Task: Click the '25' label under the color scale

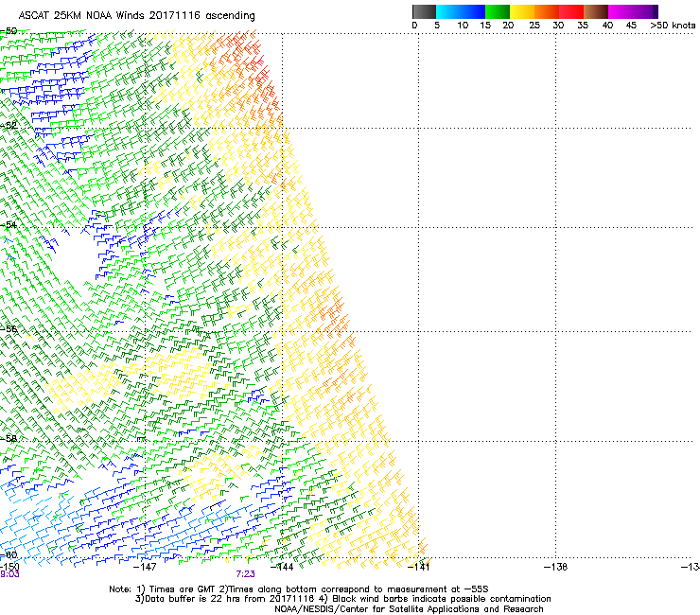Action: click(x=534, y=26)
